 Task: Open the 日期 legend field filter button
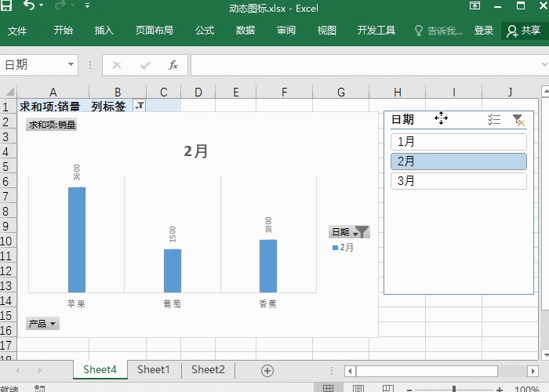[x=349, y=232]
